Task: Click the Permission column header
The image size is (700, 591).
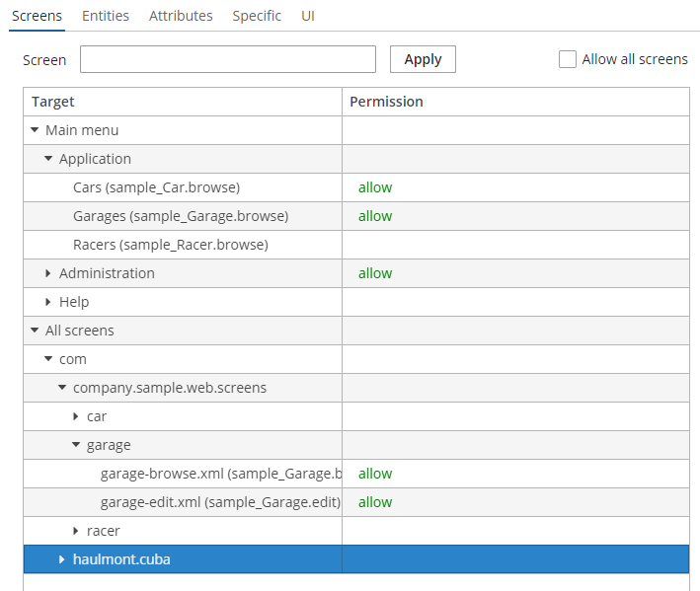Action: point(515,102)
